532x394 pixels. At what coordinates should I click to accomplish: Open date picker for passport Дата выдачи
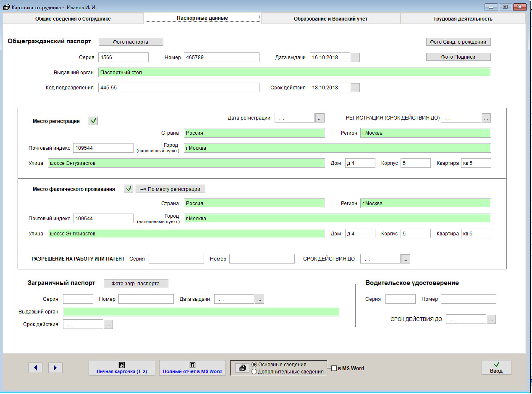click(355, 57)
